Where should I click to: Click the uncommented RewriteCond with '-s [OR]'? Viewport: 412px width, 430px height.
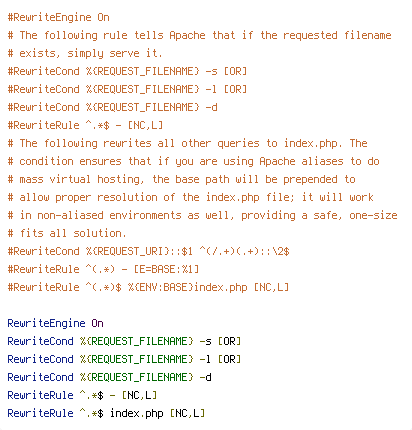click(x=124, y=341)
